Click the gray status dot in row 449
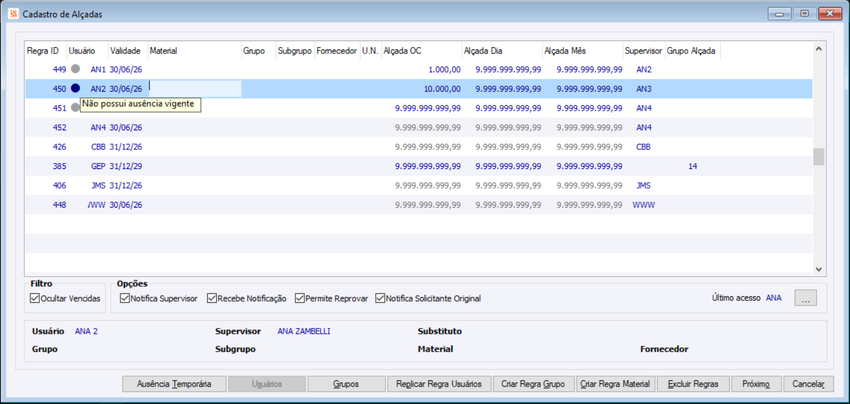The image size is (850, 404). point(75,69)
